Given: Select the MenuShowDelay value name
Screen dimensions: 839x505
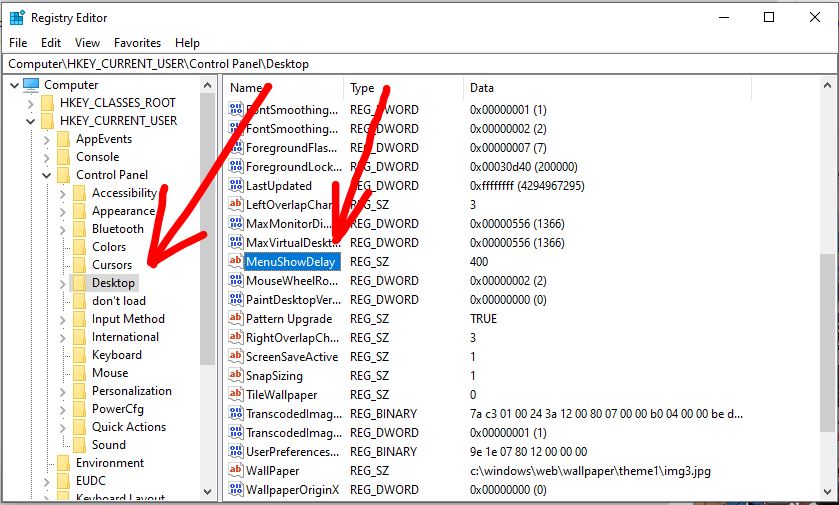Looking at the screenshot, I should click(291, 262).
